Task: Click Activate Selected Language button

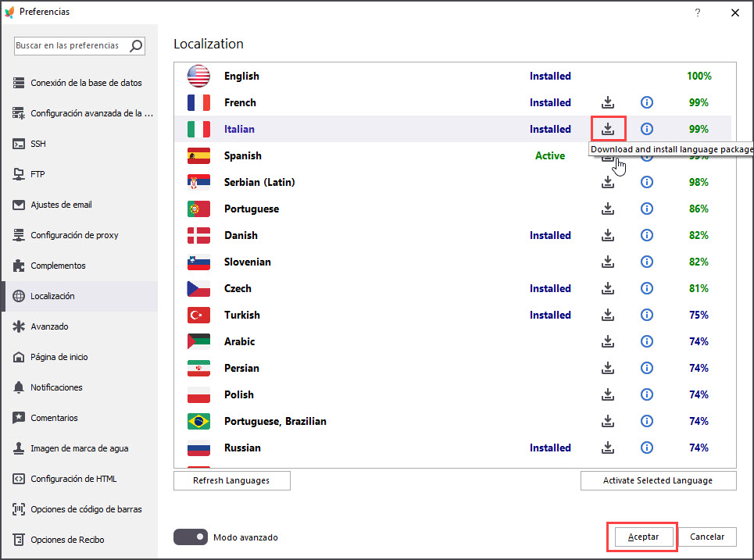Action: (659, 480)
